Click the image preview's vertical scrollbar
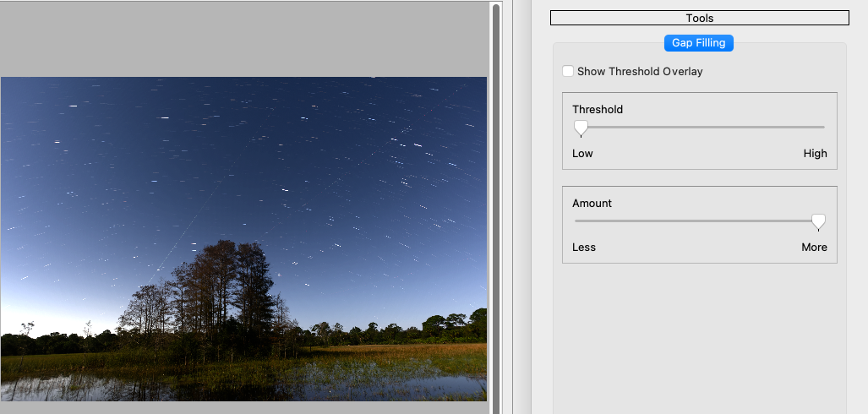 (x=495, y=207)
